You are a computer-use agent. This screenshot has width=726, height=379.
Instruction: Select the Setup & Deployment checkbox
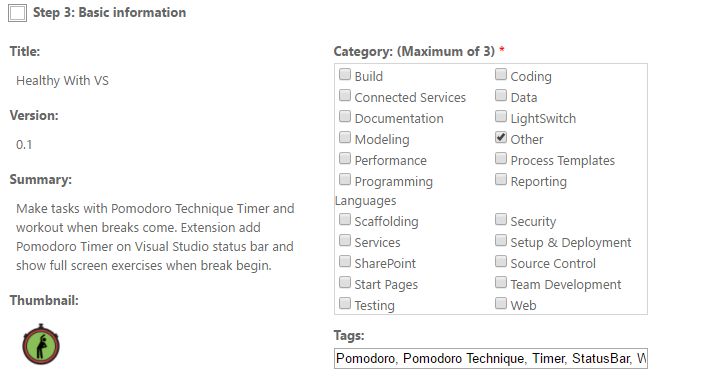point(501,240)
